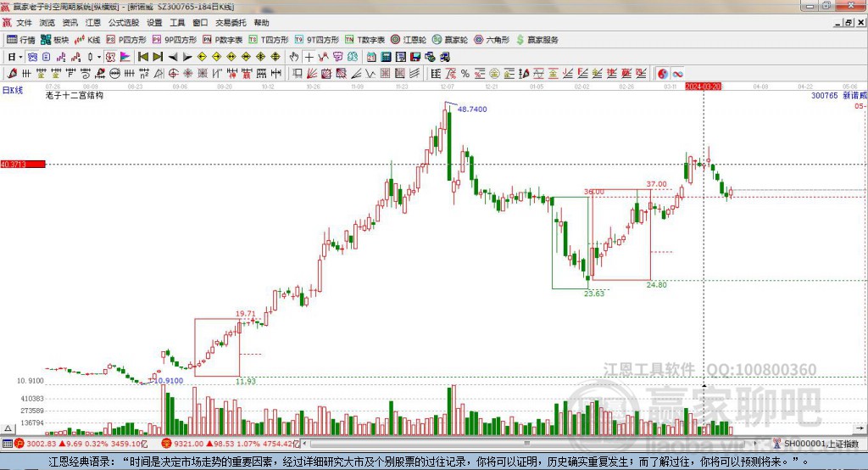868x470 pixels.
Task: Select the circled crosshair target tool
Action: click(173, 74)
